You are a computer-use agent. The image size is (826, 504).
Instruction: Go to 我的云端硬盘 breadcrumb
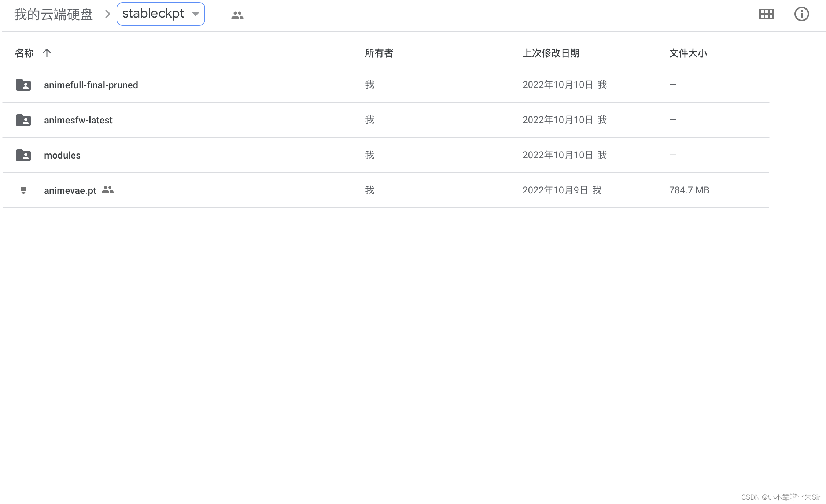(54, 14)
